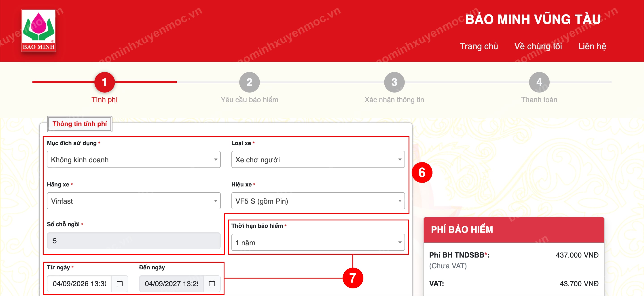Screen dimensions: 644x296
Task: Click the Xác nhận thông tin step label
Action: coord(394,100)
